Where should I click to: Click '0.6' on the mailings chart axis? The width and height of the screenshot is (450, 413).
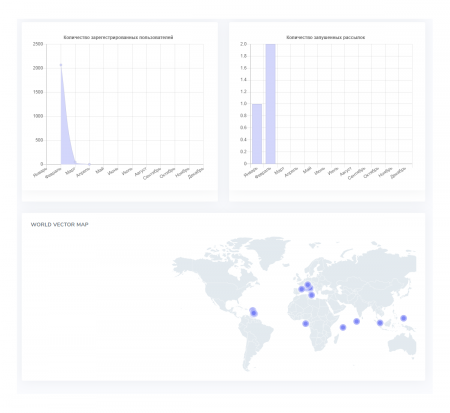point(244,128)
